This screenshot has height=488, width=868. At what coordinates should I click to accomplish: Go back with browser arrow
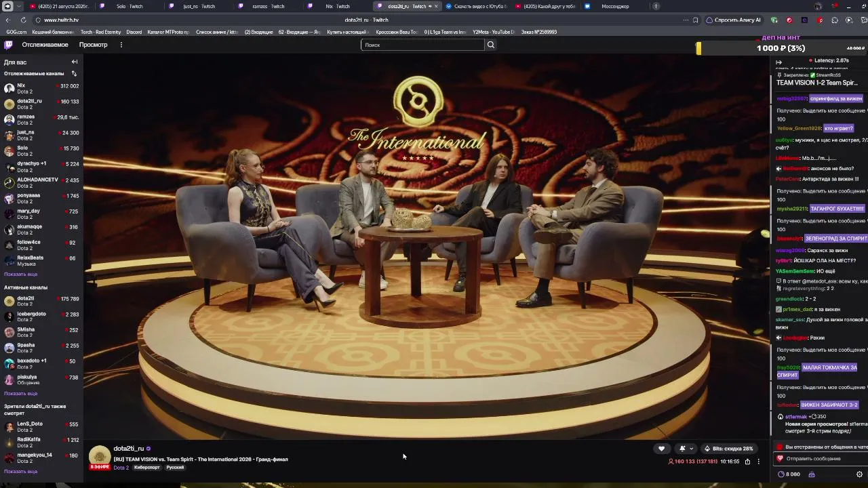8,20
